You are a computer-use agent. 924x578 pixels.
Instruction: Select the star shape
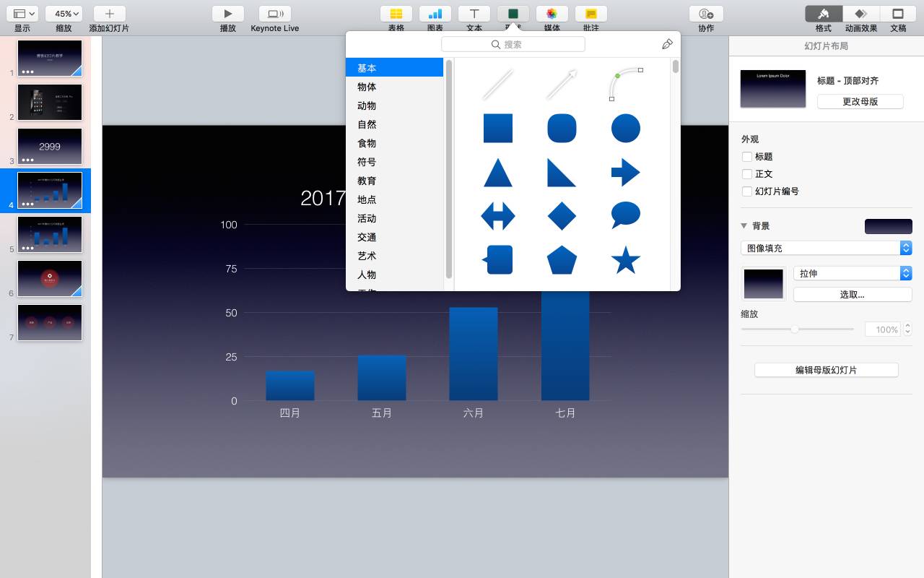625,260
